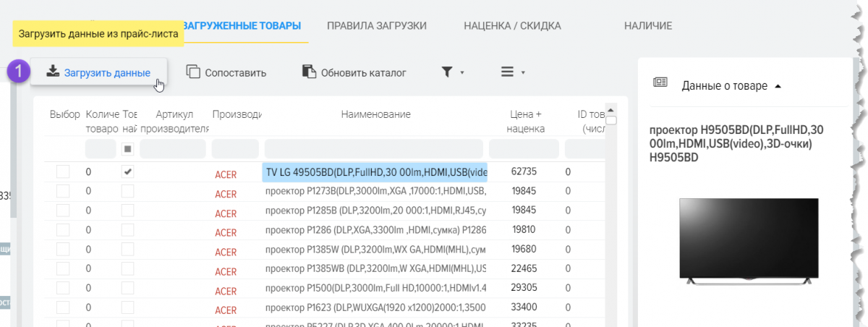The height and width of the screenshot is (327, 868).
Task: Uncheck the found-product checkbox in first row
Action: [127, 171]
